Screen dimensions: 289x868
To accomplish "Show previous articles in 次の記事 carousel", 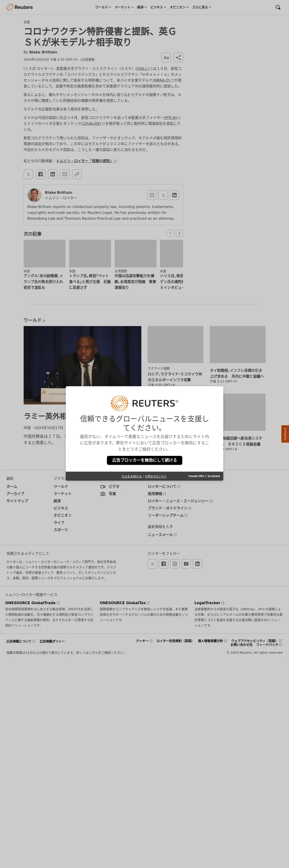I will click(171, 233).
